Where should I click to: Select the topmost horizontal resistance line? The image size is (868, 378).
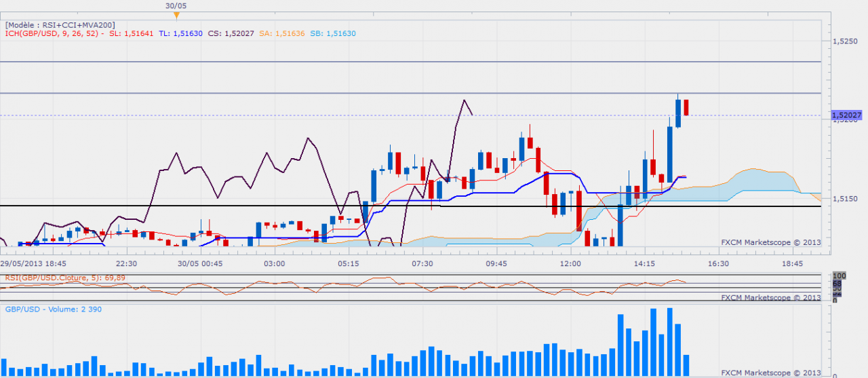[407, 62]
